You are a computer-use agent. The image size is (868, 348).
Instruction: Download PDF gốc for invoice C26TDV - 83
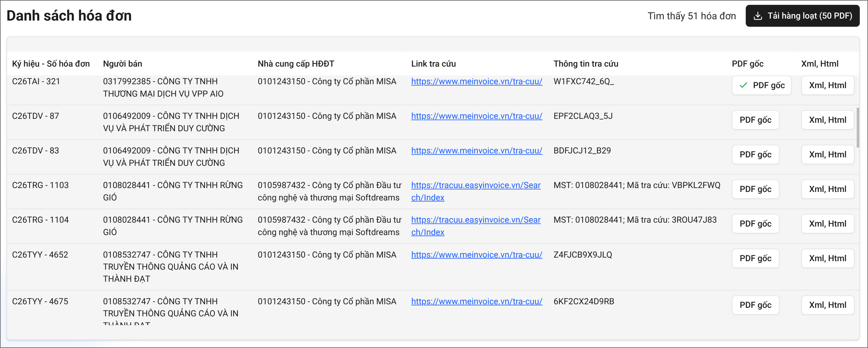pyautogui.click(x=755, y=154)
